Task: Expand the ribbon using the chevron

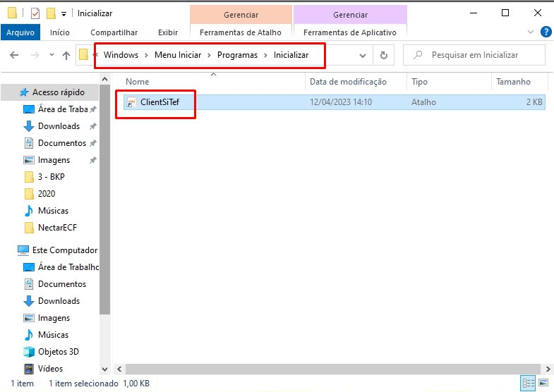Action: click(x=532, y=32)
